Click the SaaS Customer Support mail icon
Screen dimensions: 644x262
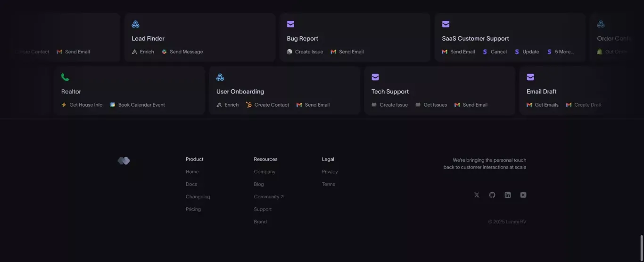(x=446, y=24)
